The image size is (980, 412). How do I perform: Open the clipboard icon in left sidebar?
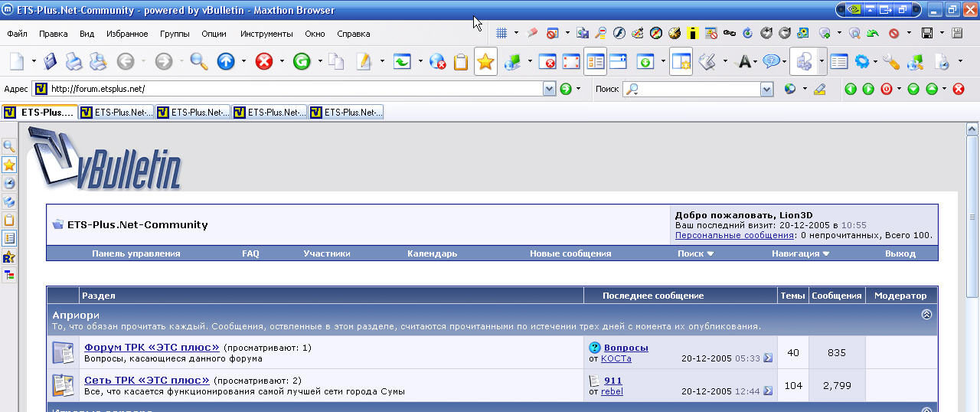[x=9, y=220]
